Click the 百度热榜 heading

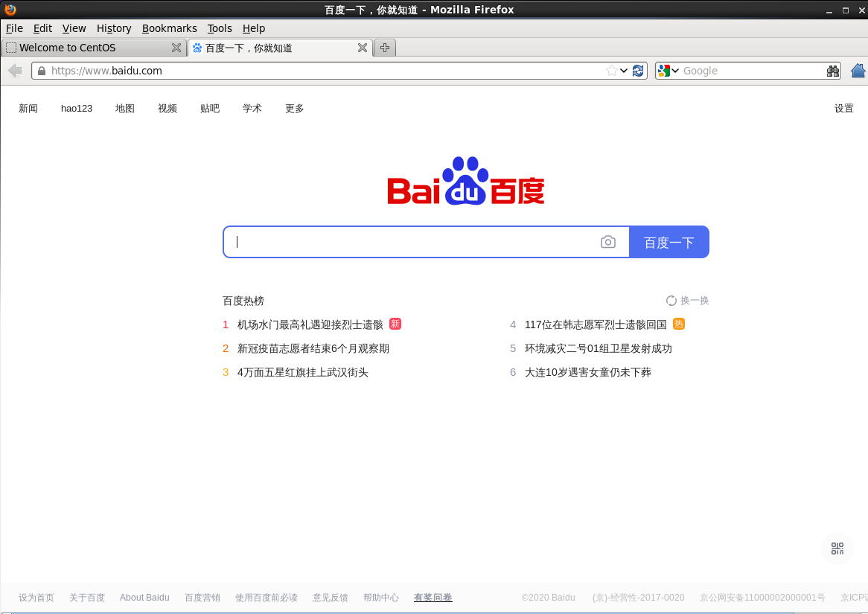click(243, 301)
